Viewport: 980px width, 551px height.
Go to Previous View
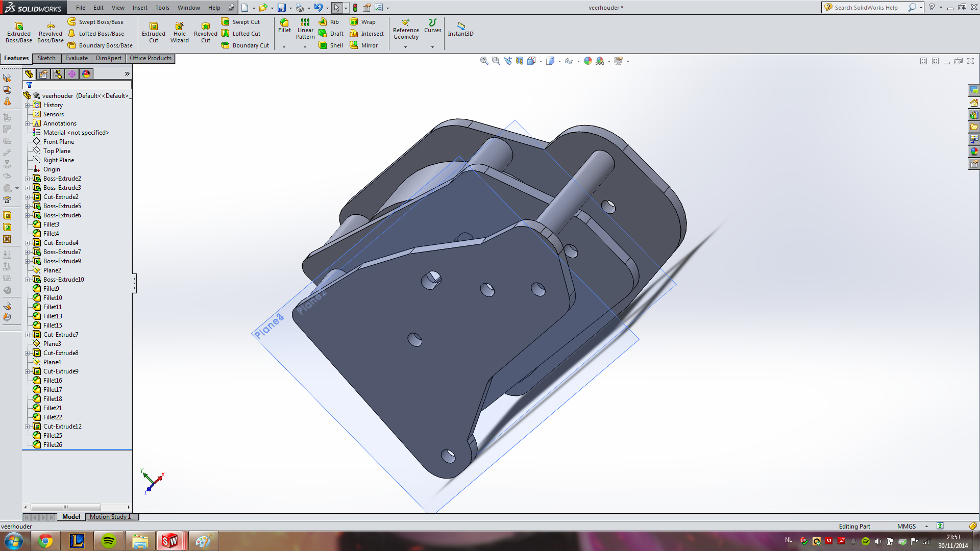(507, 61)
